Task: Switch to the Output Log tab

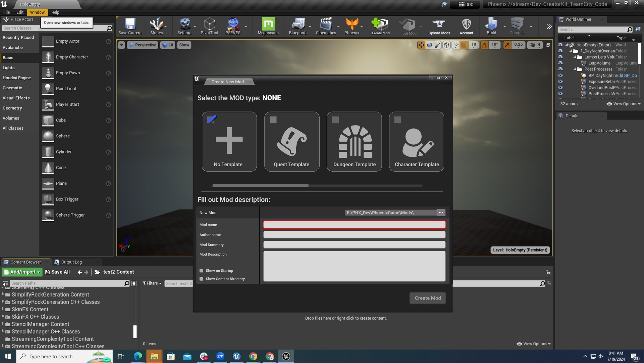Action: point(71,262)
